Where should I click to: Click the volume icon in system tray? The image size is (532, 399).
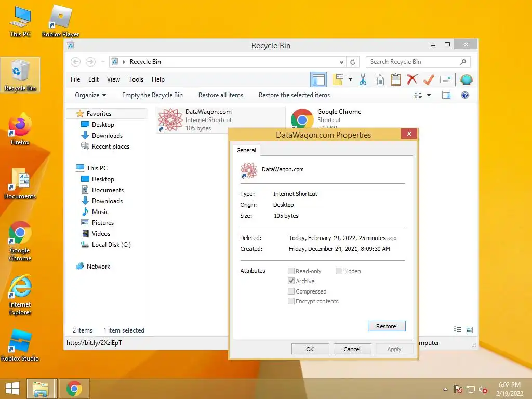[x=483, y=390]
